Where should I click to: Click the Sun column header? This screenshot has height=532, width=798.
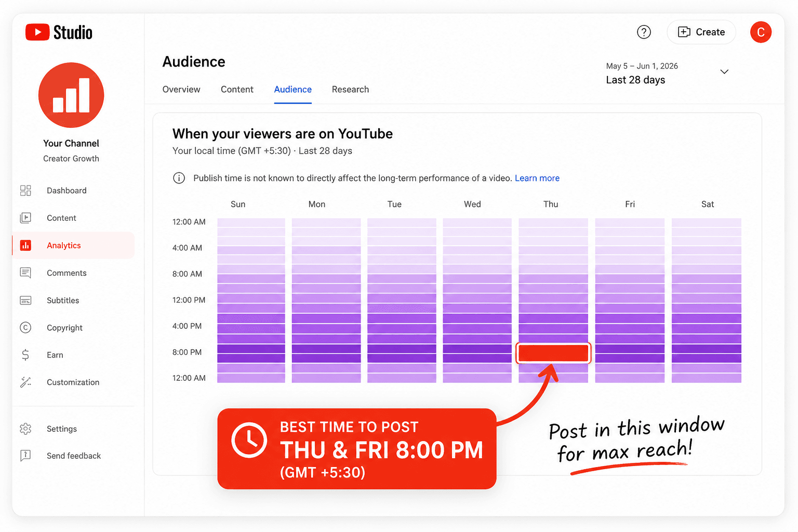point(238,204)
